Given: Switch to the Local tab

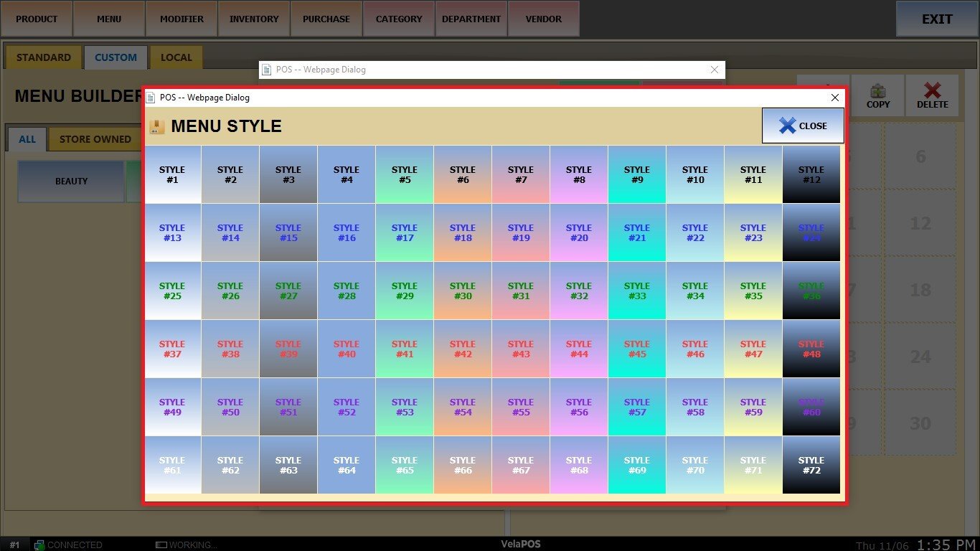Looking at the screenshot, I should pos(176,57).
